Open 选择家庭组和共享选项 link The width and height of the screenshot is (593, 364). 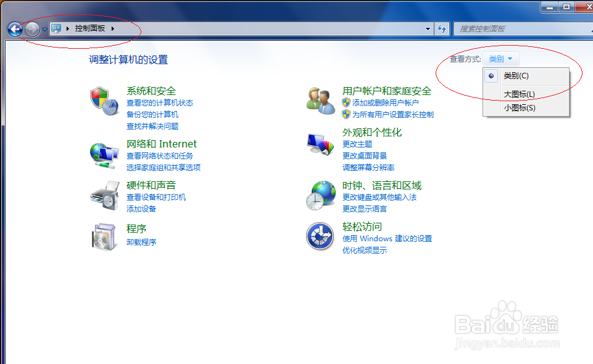164,167
